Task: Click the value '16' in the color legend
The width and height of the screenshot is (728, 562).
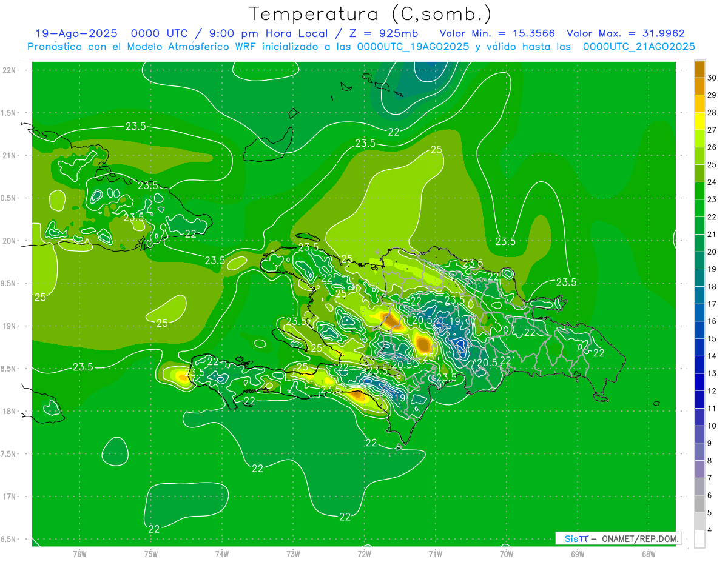Action: pos(712,321)
